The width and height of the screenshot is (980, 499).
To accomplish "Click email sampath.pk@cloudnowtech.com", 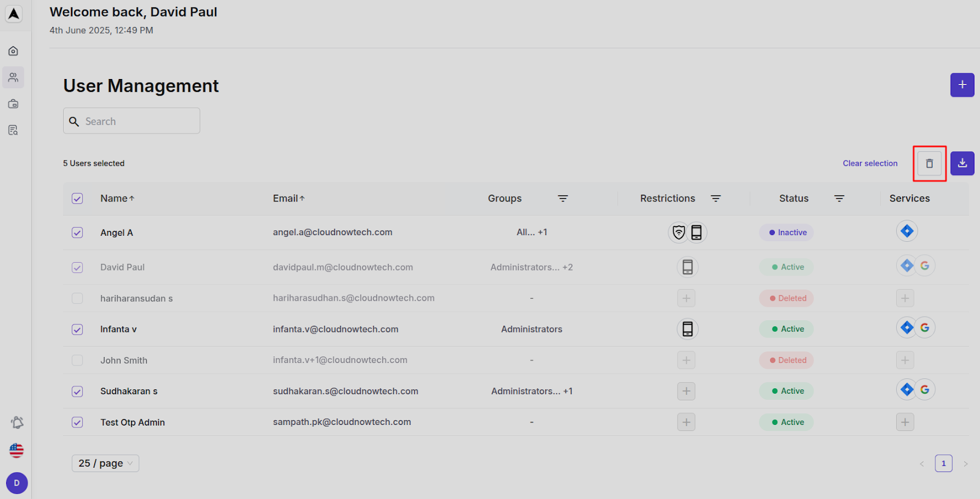I will (x=342, y=422).
